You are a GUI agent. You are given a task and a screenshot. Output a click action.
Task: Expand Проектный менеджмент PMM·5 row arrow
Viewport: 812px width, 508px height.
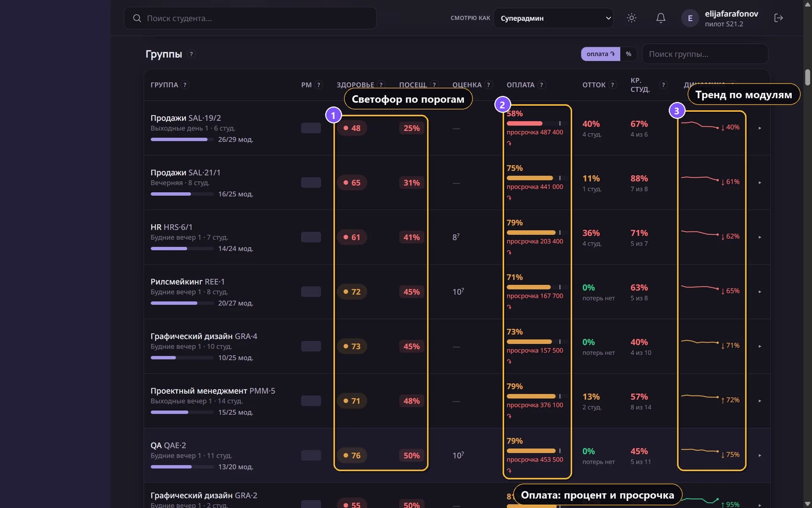click(x=760, y=401)
